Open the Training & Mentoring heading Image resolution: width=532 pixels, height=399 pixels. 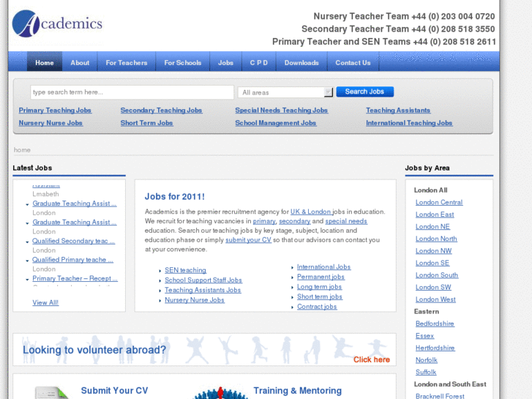click(297, 390)
